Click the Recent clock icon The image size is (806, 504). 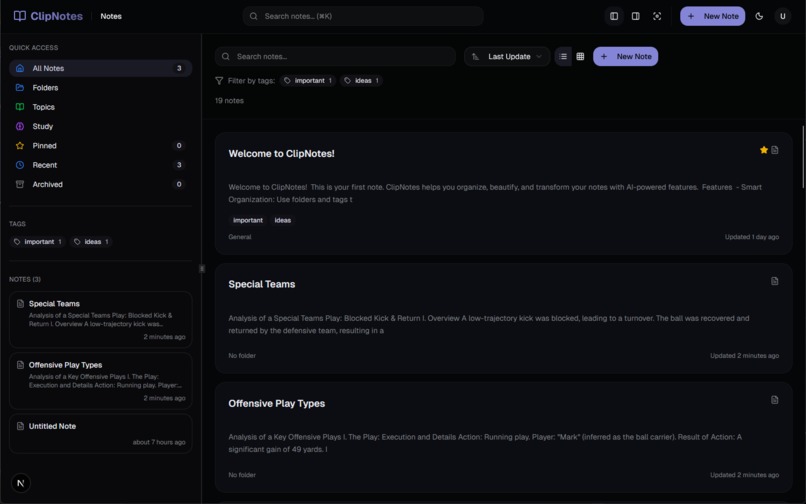[20, 165]
